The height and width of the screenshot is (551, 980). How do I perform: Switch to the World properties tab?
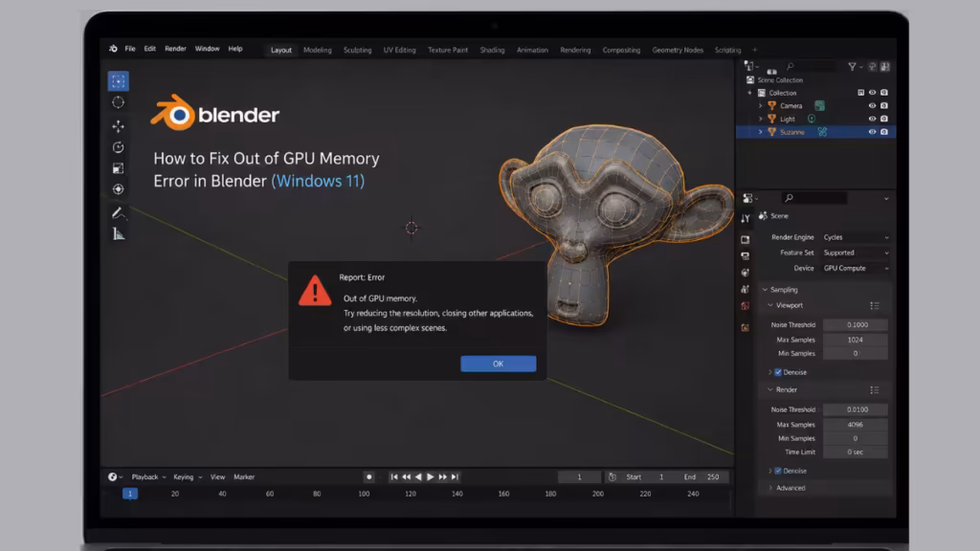(x=745, y=306)
